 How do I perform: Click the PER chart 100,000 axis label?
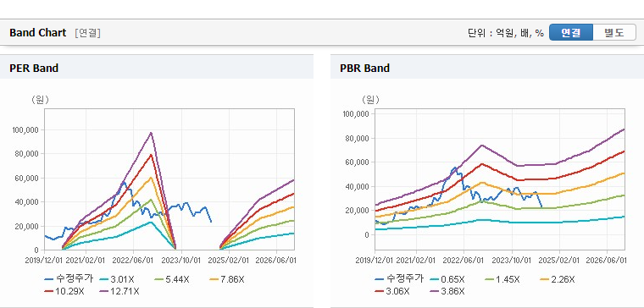point(26,130)
